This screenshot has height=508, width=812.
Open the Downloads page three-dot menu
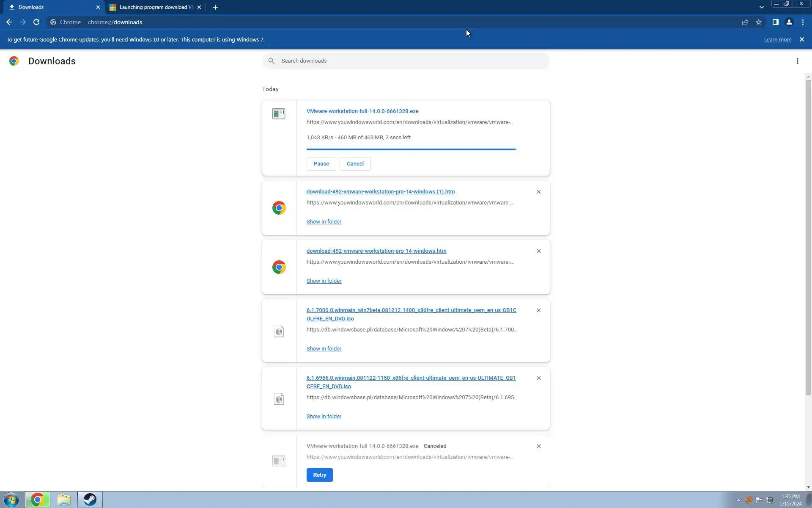click(x=797, y=61)
